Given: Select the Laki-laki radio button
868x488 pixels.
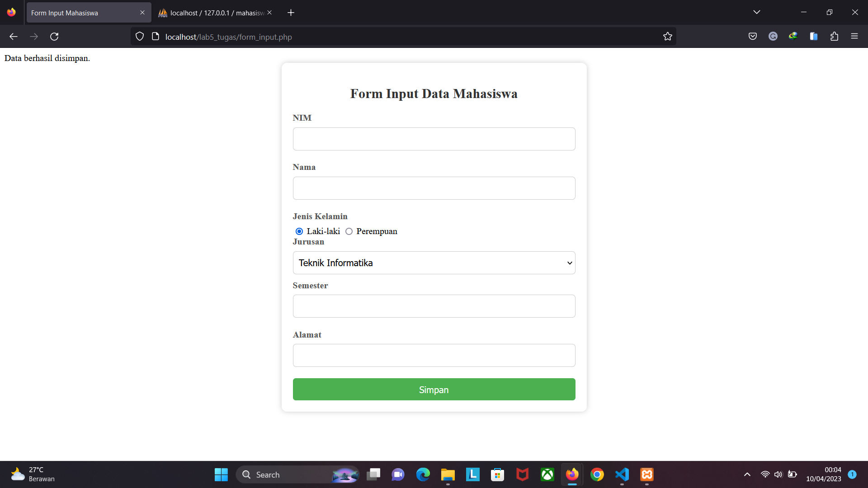Looking at the screenshot, I should click(299, 231).
